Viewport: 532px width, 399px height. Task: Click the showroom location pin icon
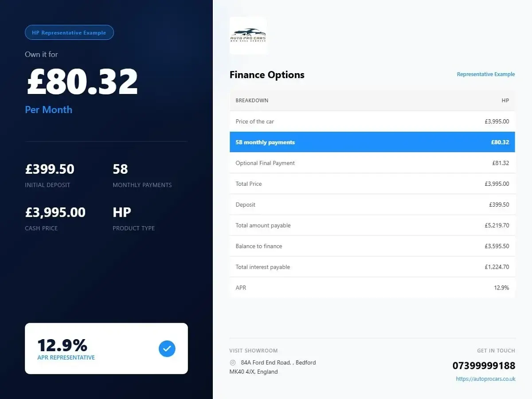tap(233, 363)
